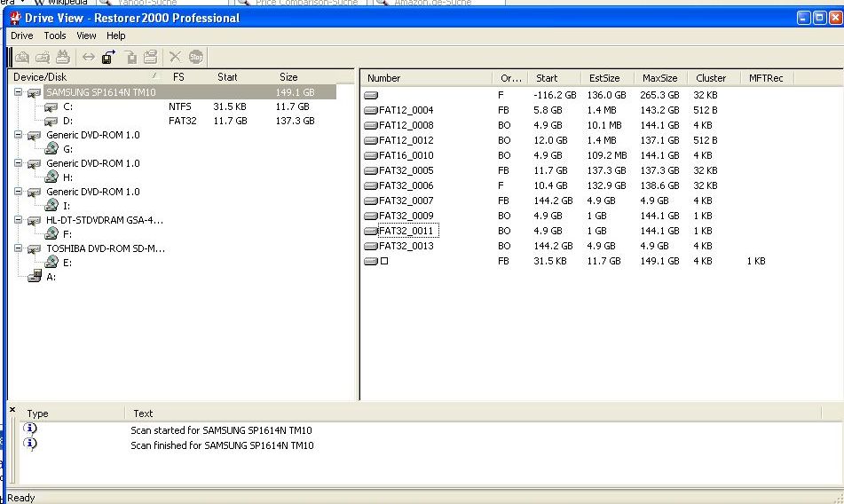Click the first unnamed drive icon with -116.2 GB
The image size is (844, 504).
pos(370,95)
